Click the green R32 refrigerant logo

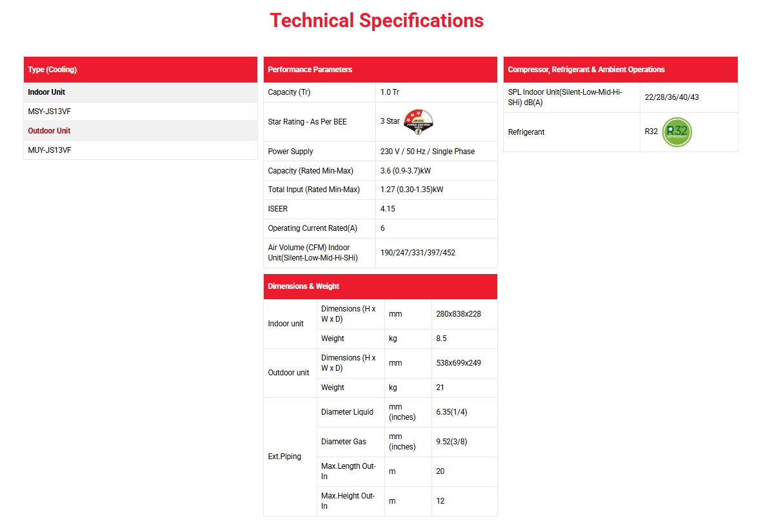click(x=677, y=132)
